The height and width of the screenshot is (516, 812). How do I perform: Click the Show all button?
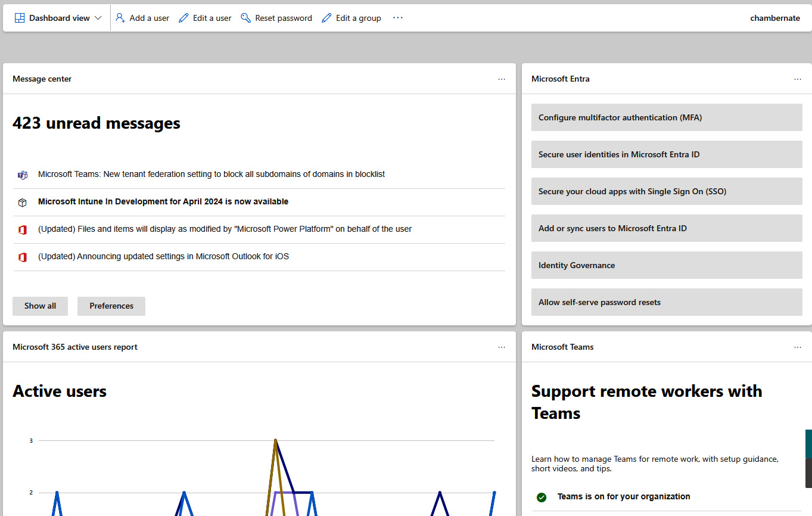click(40, 306)
